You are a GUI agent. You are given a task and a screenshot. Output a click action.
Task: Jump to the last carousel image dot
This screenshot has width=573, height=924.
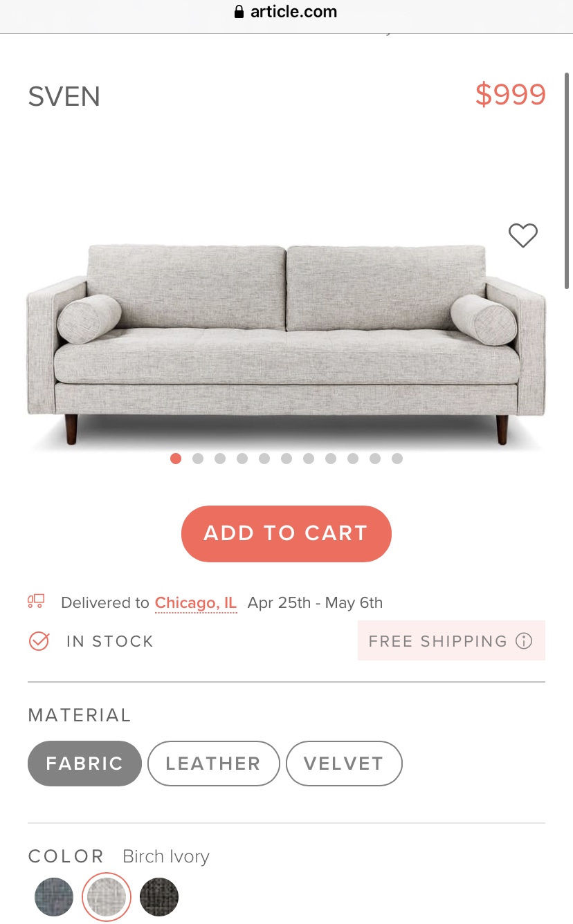click(397, 459)
